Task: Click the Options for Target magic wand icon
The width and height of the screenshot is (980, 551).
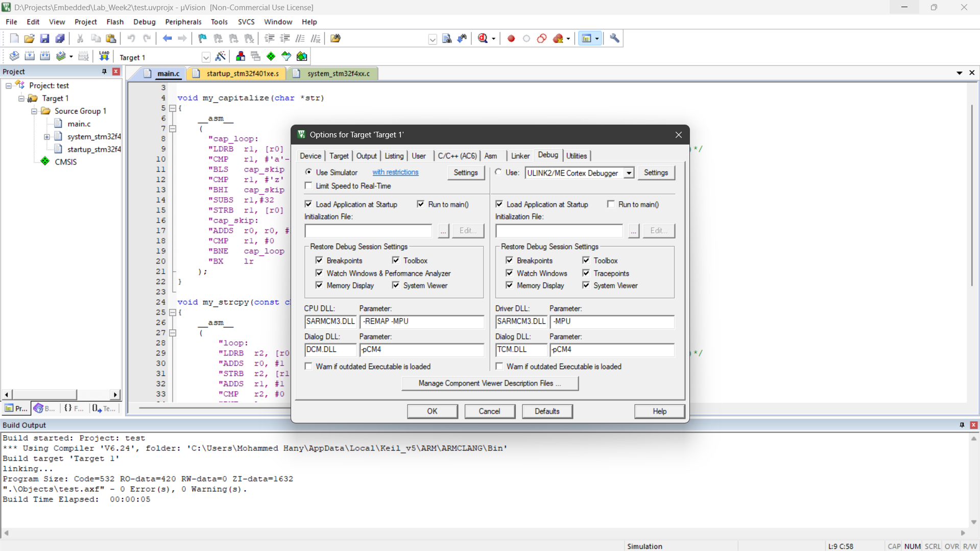Action: pos(221,56)
